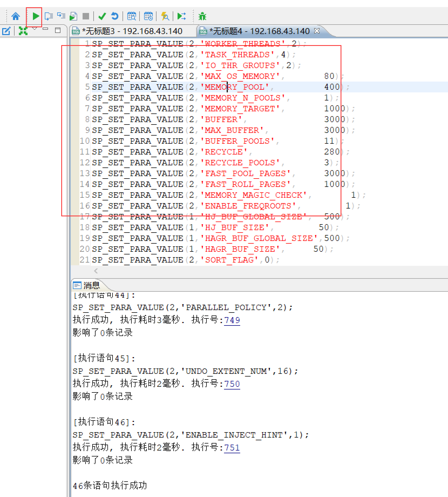Roll back with the blue undo arrow
This screenshot has height=497, width=448.
[115, 16]
